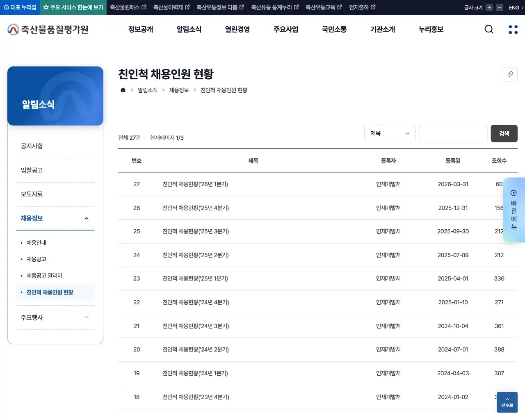The image size is (525, 420).
Task: Open the 알림소식 navigation menu
Action: coord(189,29)
